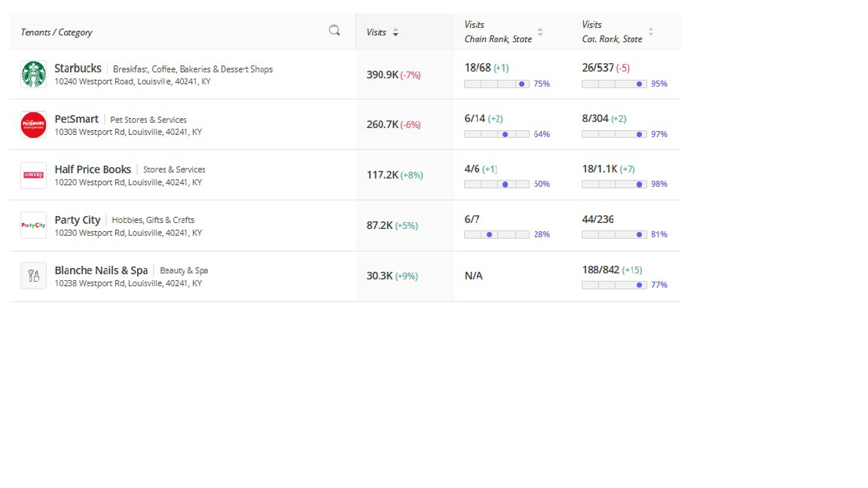Click the Starbucks logo icon
Screen dimensions: 868x488
[x=33, y=74]
